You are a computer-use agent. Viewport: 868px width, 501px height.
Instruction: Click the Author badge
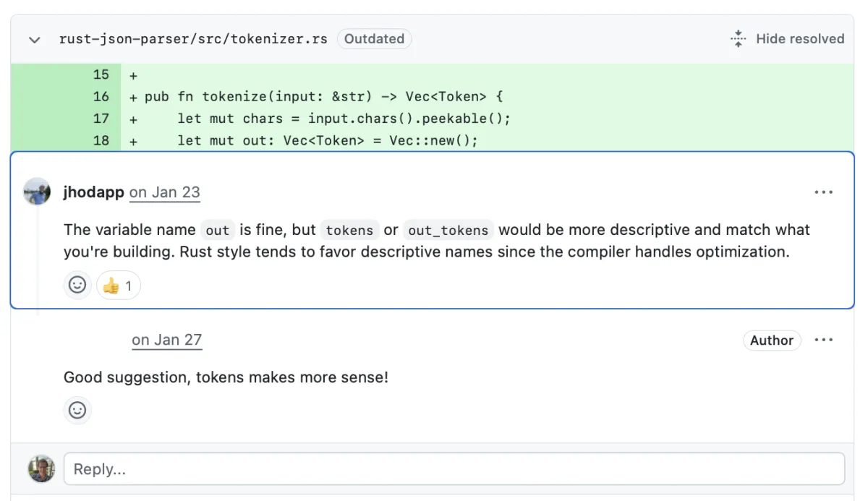pos(772,341)
